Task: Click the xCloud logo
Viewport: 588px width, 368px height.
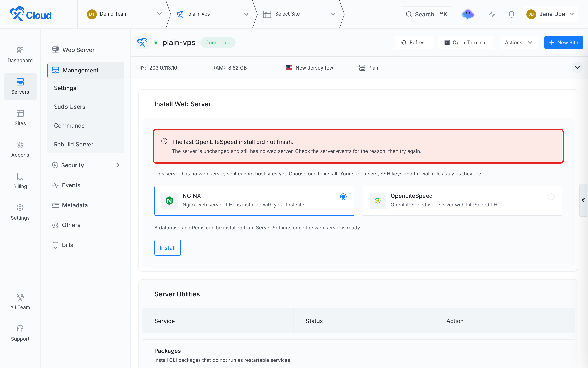Action: click(x=31, y=14)
